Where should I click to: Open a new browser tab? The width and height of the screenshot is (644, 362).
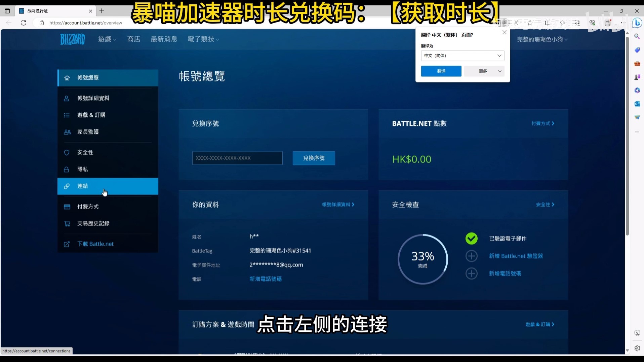(102, 11)
